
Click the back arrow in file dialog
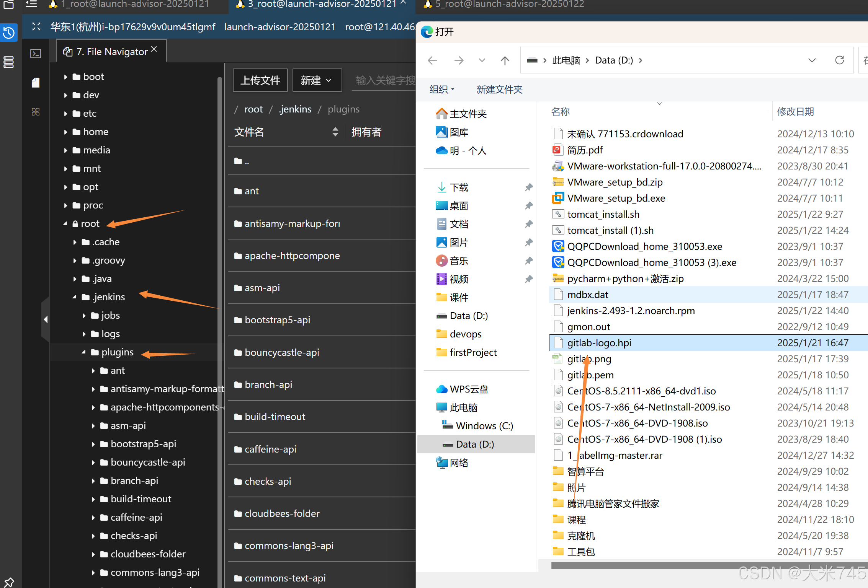(x=432, y=60)
